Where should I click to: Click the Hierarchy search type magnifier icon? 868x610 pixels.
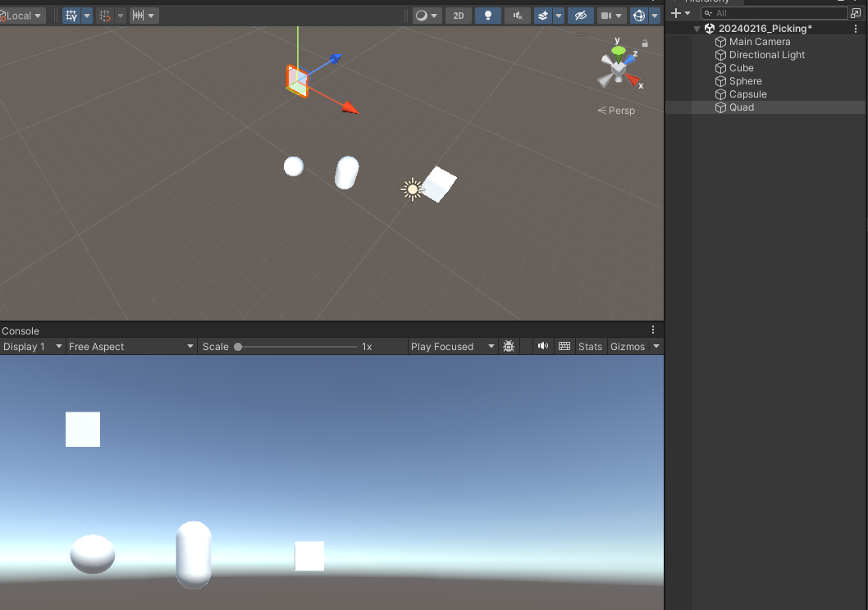coord(708,13)
